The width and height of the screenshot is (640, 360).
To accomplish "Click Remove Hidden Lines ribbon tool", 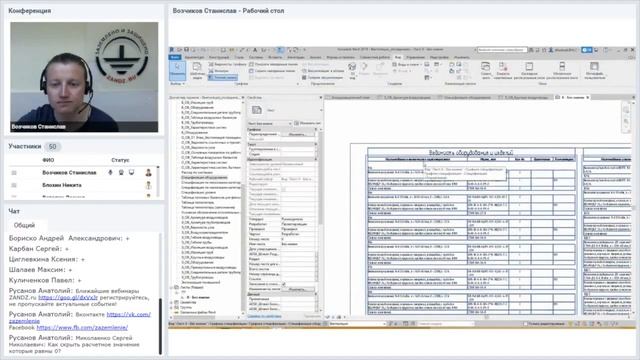I will 272,71.
